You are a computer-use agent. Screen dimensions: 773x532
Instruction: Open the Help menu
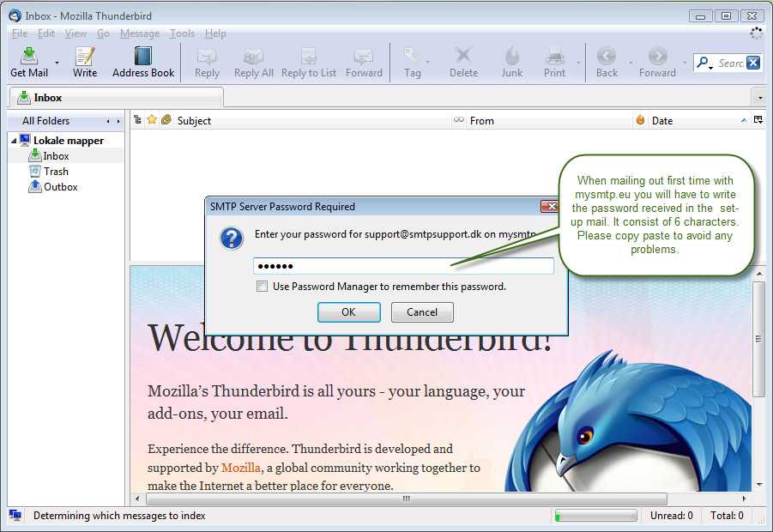pyautogui.click(x=215, y=33)
